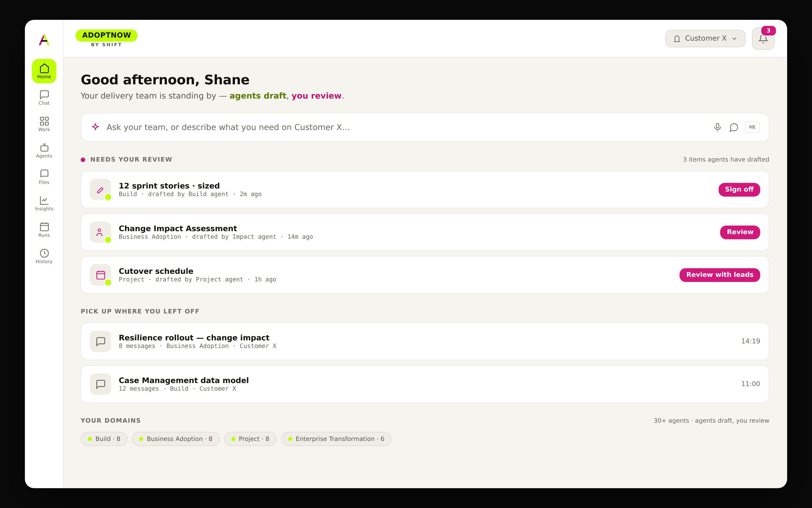Open Chat from the sidebar
Image resolution: width=812 pixels, height=508 pixels.
click(44, 98)
